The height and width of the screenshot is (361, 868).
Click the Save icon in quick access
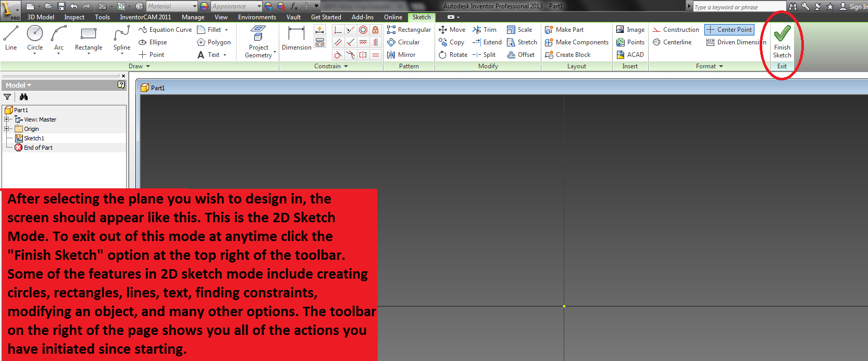[x=61, y=6]
